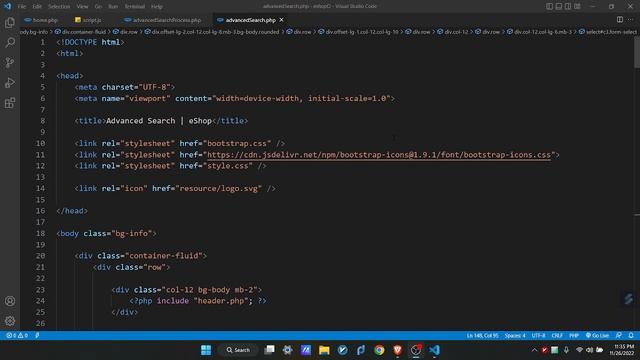Open Accounts menu in activity bar
The height and width of the screenshot is (360, 640).
(x=10, y=301)
